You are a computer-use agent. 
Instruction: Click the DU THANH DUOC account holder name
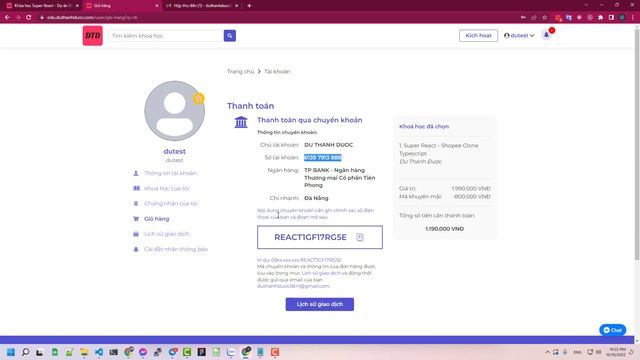pos(329,145)
